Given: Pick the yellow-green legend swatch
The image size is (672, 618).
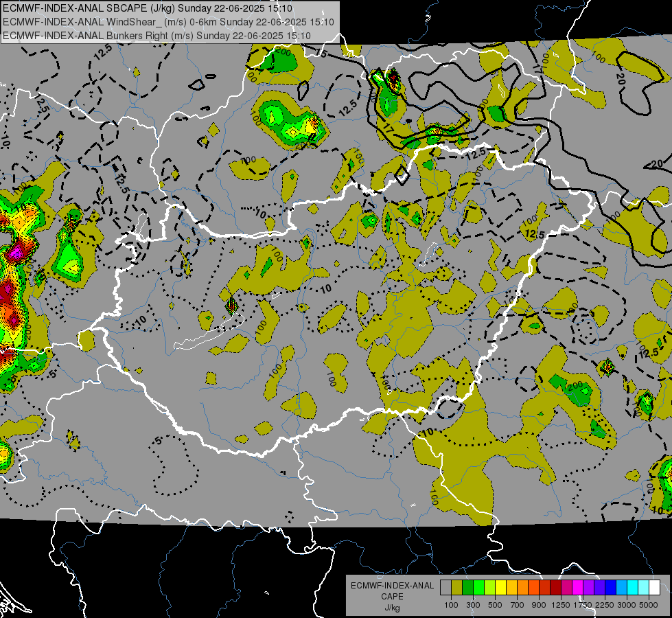Looking at the screenshot, I should click(x=489, y=588).
